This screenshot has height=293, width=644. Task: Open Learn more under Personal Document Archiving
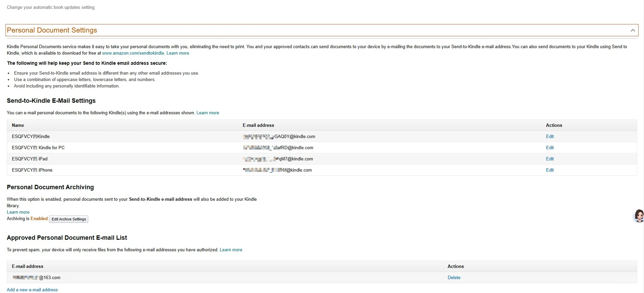pyautogui.click(x=18, y=212)
